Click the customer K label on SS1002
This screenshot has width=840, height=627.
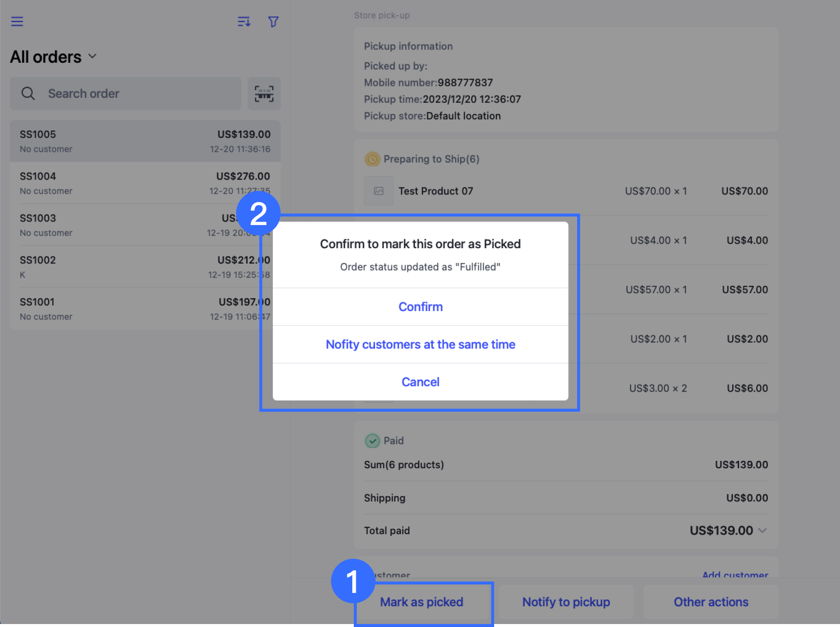[23, 275]
